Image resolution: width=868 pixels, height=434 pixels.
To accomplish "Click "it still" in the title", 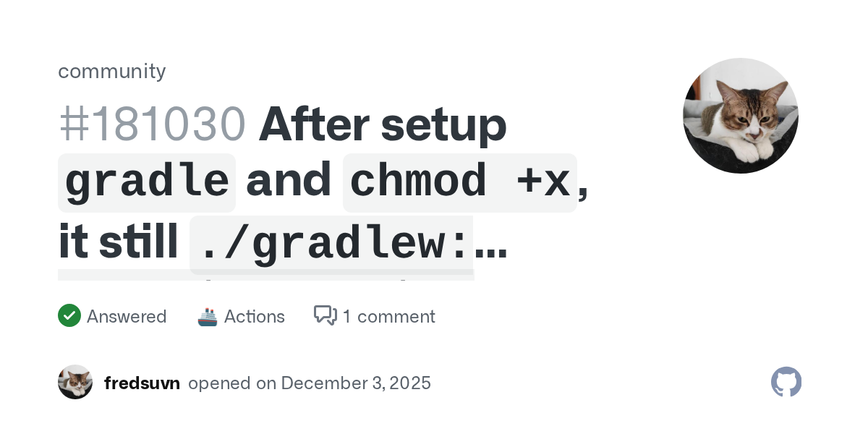I will coord(118,243).
